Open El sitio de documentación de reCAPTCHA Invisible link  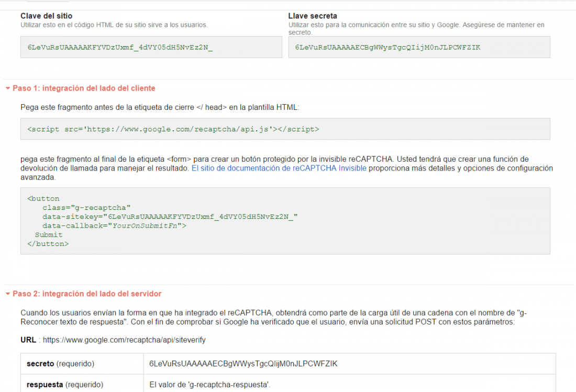(x=279, y=168)
